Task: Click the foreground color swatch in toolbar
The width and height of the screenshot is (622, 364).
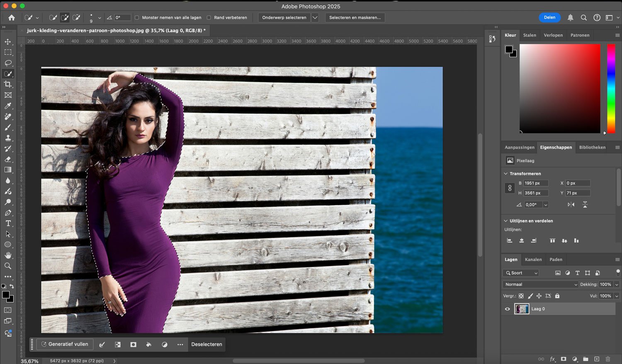Action: (x=6, y=295)
